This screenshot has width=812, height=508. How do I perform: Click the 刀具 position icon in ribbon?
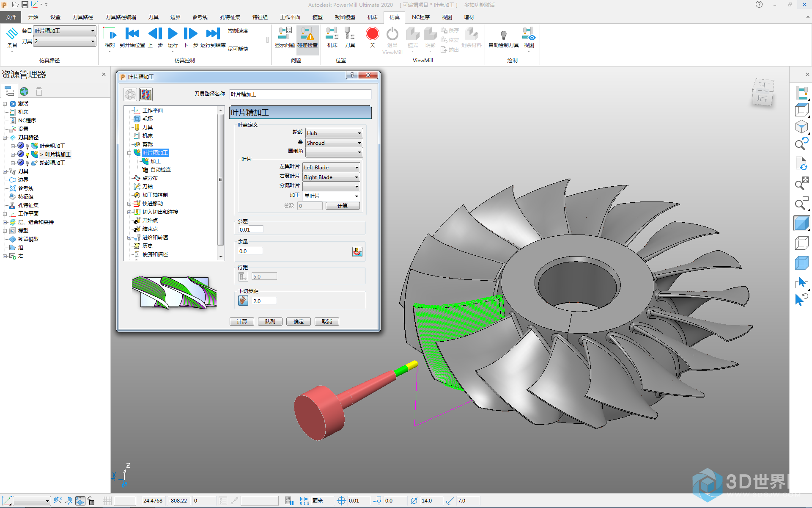click(350, 34)
